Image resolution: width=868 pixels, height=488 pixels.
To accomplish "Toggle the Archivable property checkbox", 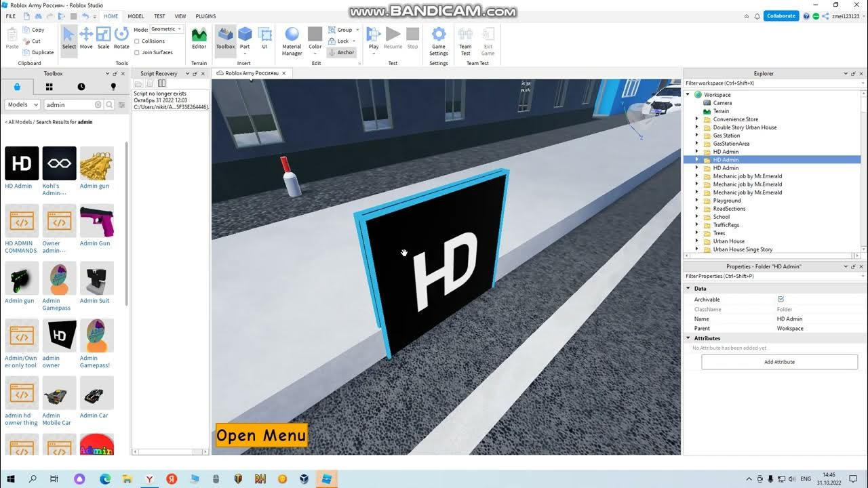I will coord(781,299).
